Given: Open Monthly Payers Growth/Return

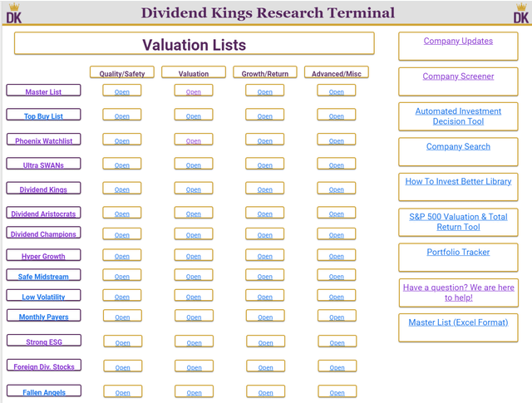Looking at the screenshot, I should [265, 316].
